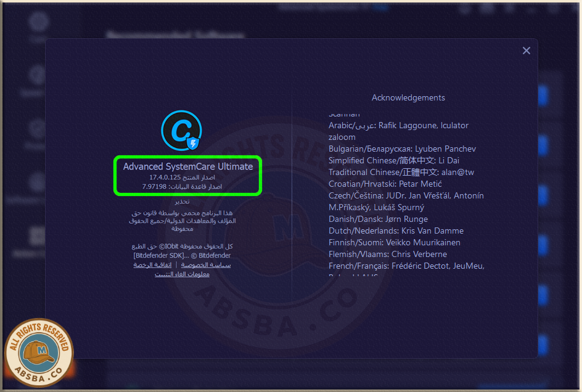Click the M.Příkaský, Lukáš Spurný line
Viewport: 582px width, 392px height.
click(376, 208)
